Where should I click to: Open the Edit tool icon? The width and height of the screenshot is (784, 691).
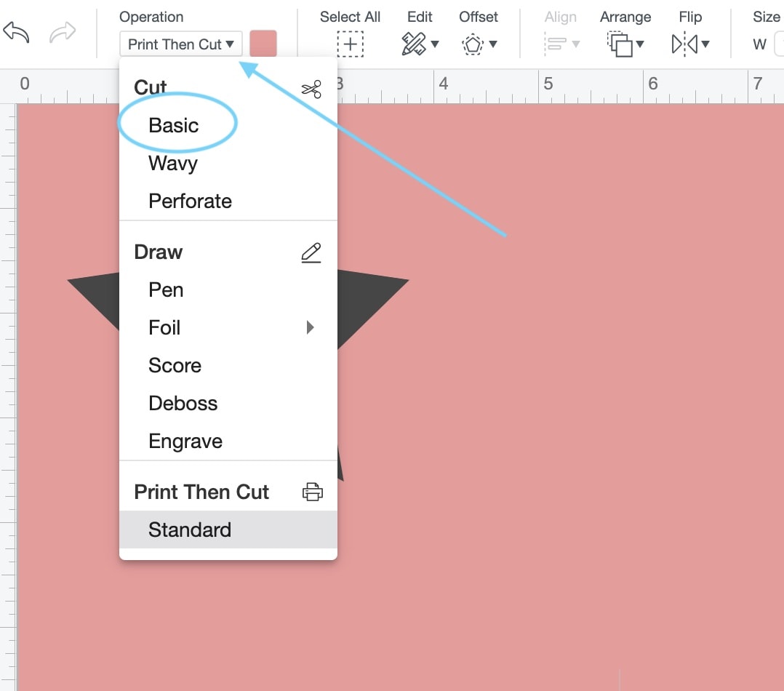pos(415,44)
